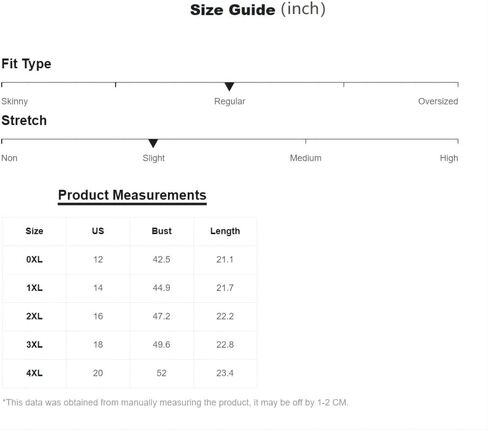Click the Medium stretch label
The height and width of the screenshot is (430, 488).
point(306,158)
